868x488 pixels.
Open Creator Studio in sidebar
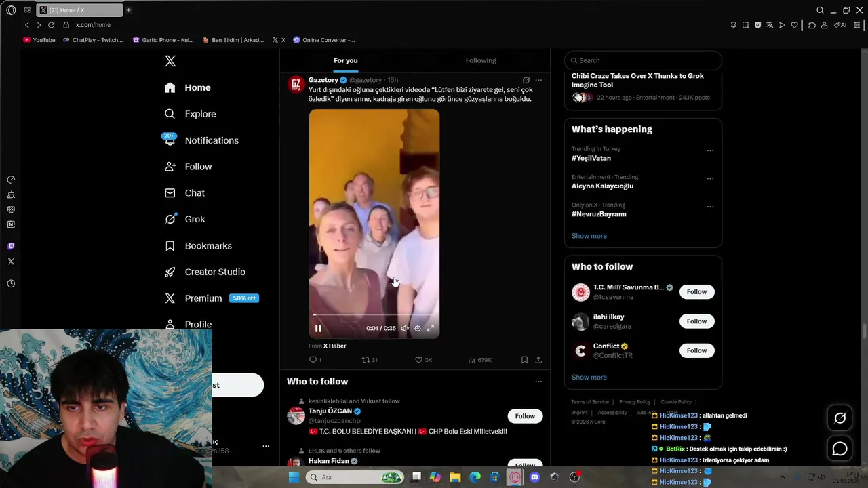[205, 272]
